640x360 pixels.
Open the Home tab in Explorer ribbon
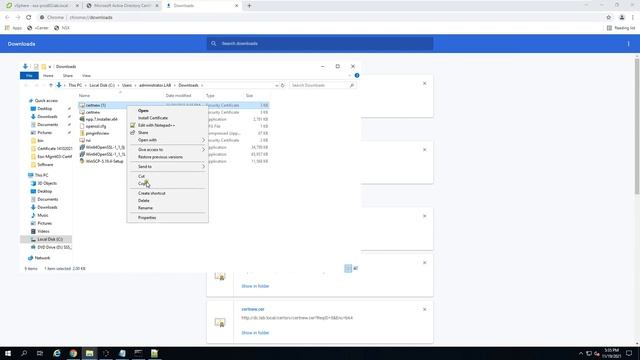point(48,76)
